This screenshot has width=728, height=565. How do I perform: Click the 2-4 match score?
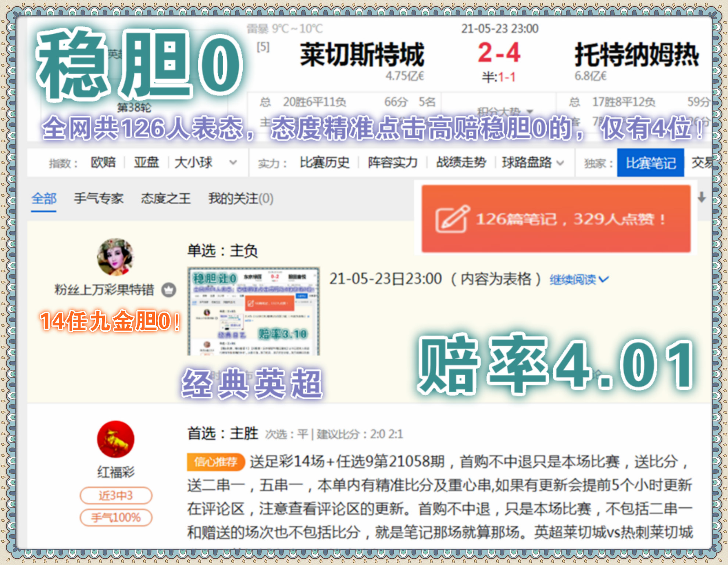click(x=499, y=52)
